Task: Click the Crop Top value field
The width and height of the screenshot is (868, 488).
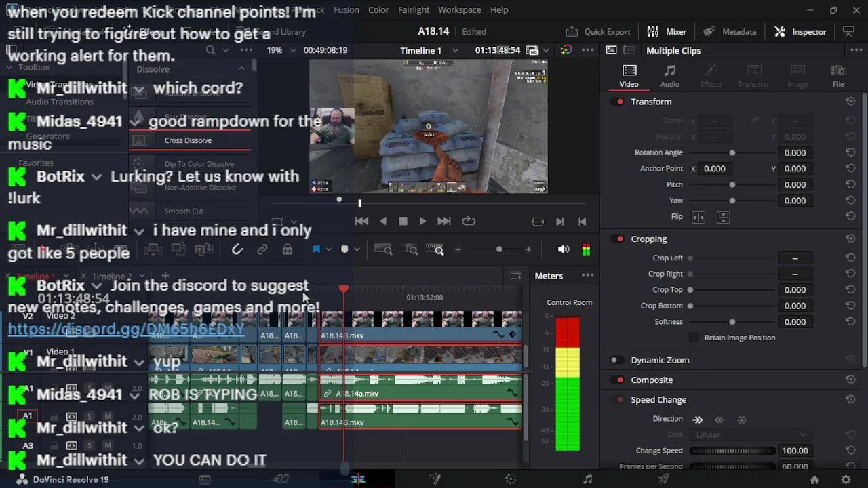Action: (795, 290)
